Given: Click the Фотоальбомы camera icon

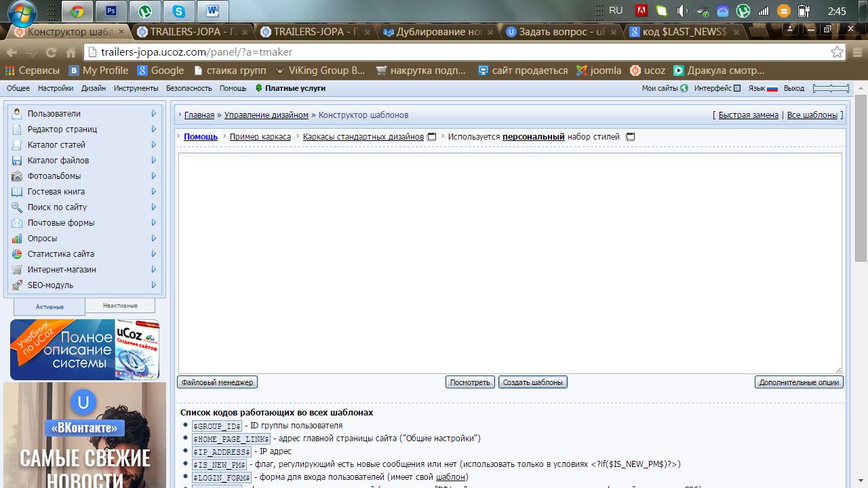Looking at the screenshot, I should [18, 176].
